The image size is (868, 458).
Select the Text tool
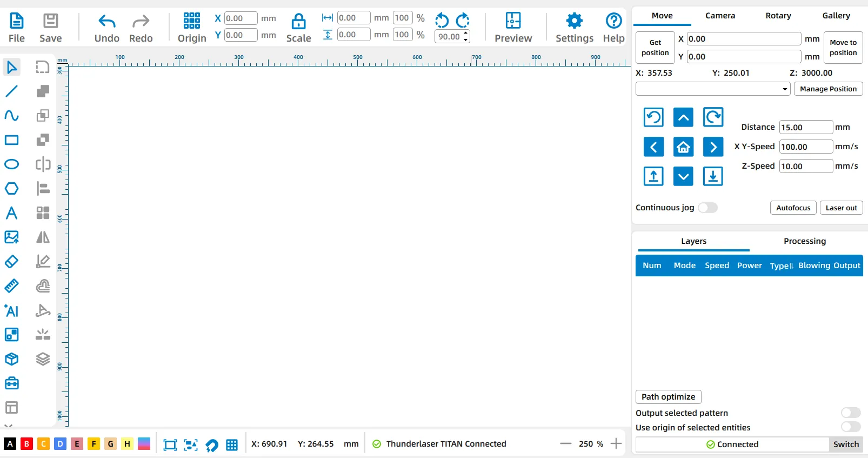pos(11,213)
